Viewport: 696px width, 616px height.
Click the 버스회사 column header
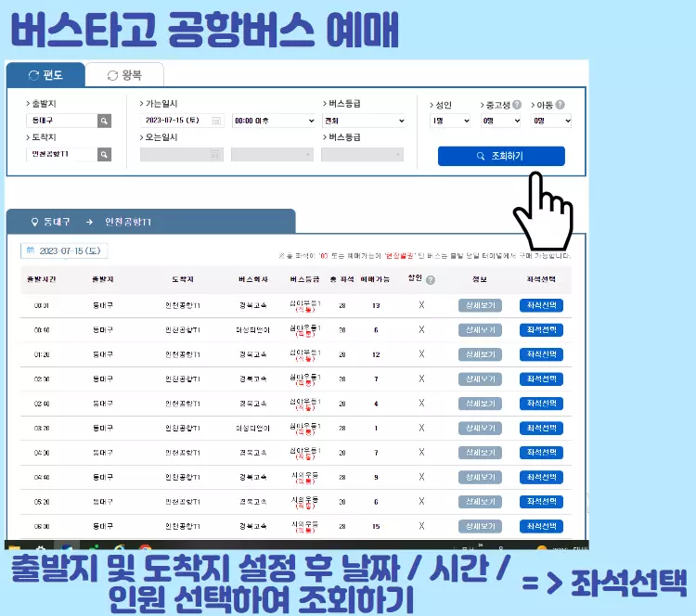[x=253, y=279]
